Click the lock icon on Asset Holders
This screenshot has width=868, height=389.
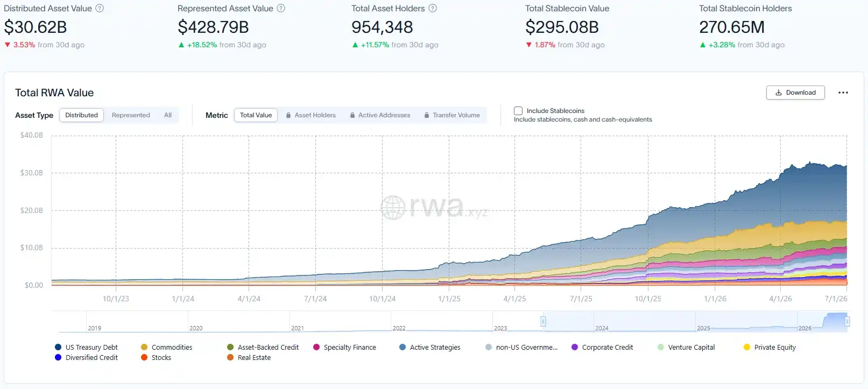pyautogui.click(x=288, y=115)
